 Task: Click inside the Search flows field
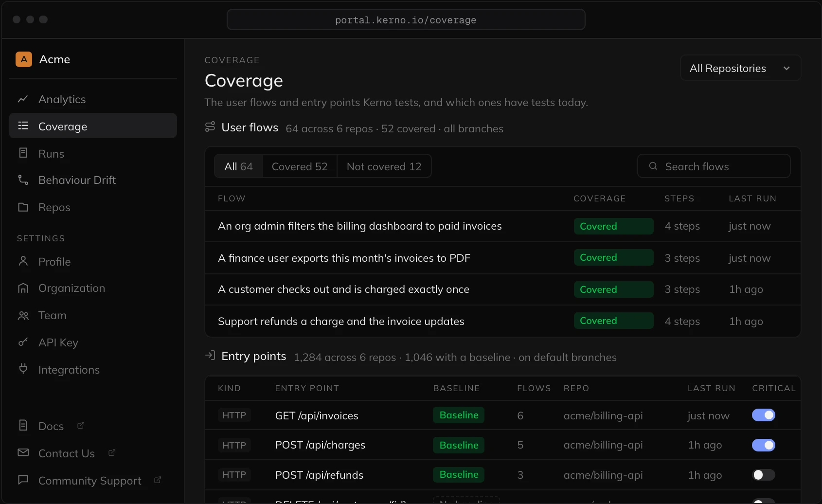pyautogui.click(x=714, y=166)
